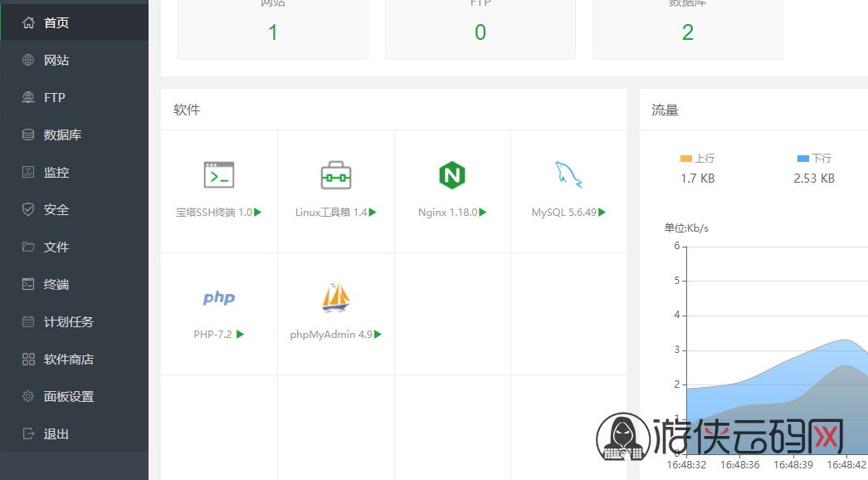Toggle the 下行 legend series in traffic chart

814,159
